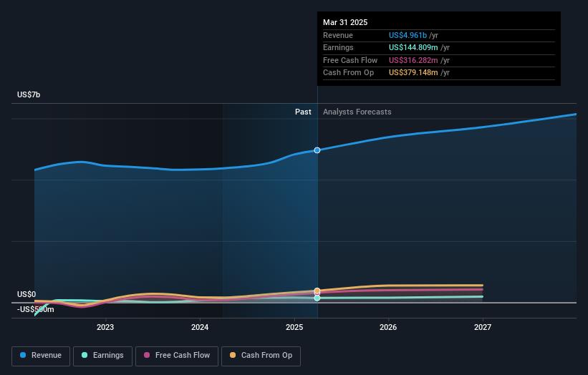Click the Cash From Op label in tooltip
The width and height of the screenshot is (588, 375).
348,73
